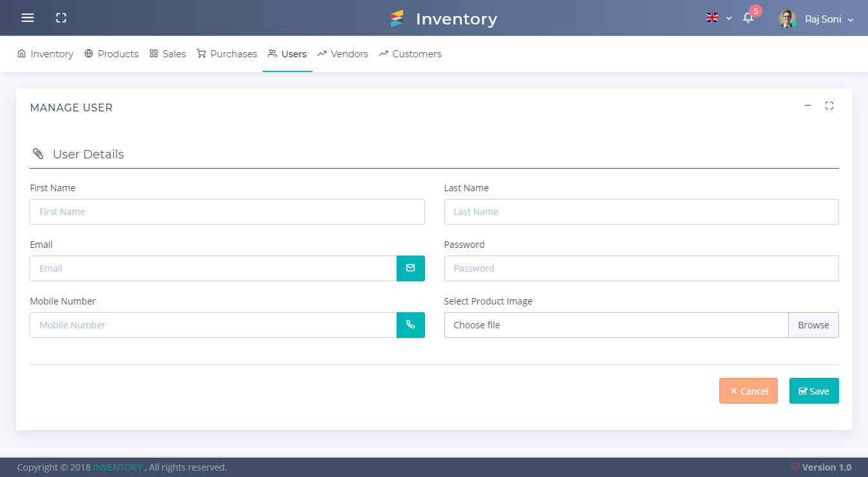Select the Password input field
The height and width of the screenshot is (477, 868).
point(641,268)
